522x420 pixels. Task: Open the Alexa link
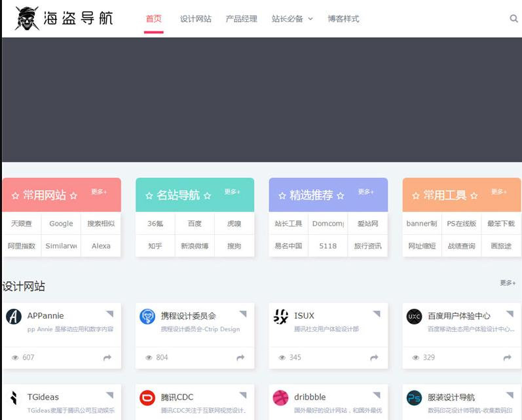[101, 246]
